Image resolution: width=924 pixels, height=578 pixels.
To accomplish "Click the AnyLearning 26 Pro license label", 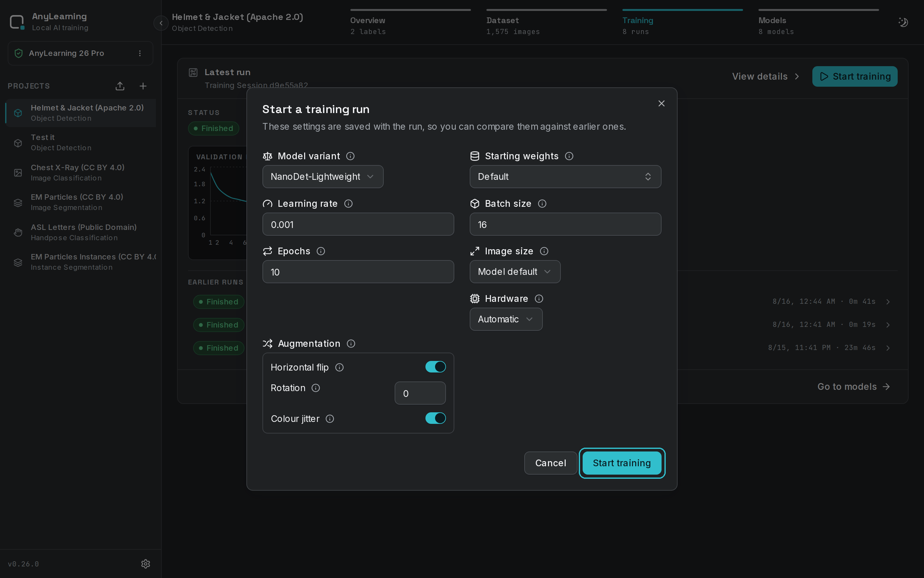I will (x=66, y=53).
